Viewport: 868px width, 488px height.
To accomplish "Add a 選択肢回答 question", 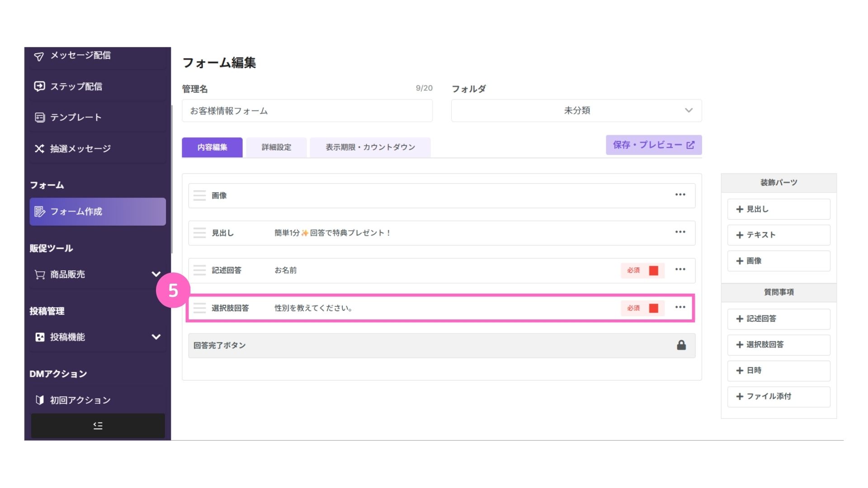I will tap(778, 345).
